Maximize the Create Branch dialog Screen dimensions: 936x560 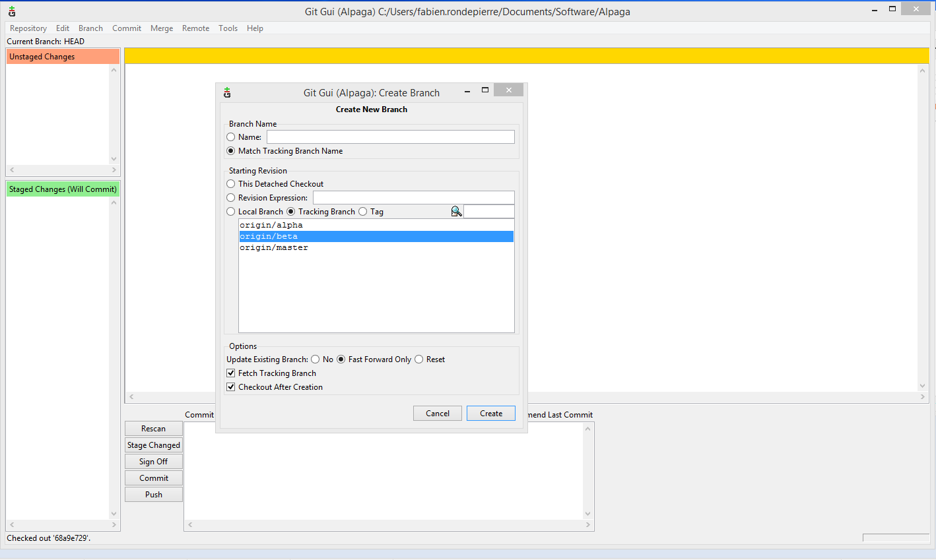coord(485,90)
